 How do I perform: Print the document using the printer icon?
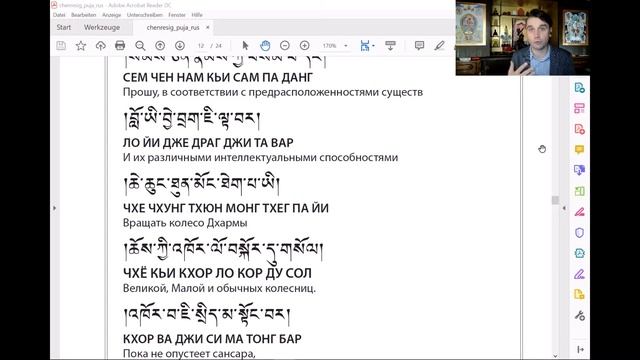[120, 45]
